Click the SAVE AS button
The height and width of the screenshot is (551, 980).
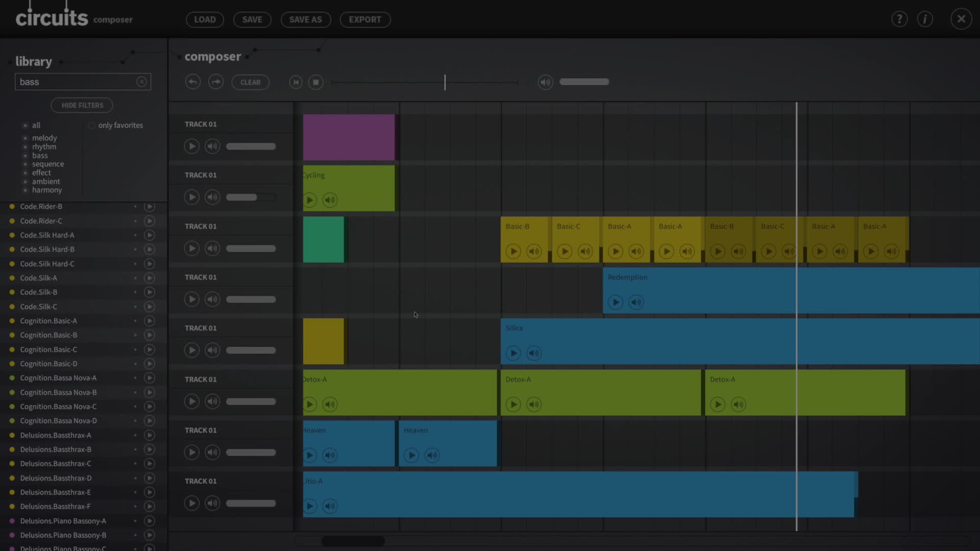click(305, 19)
